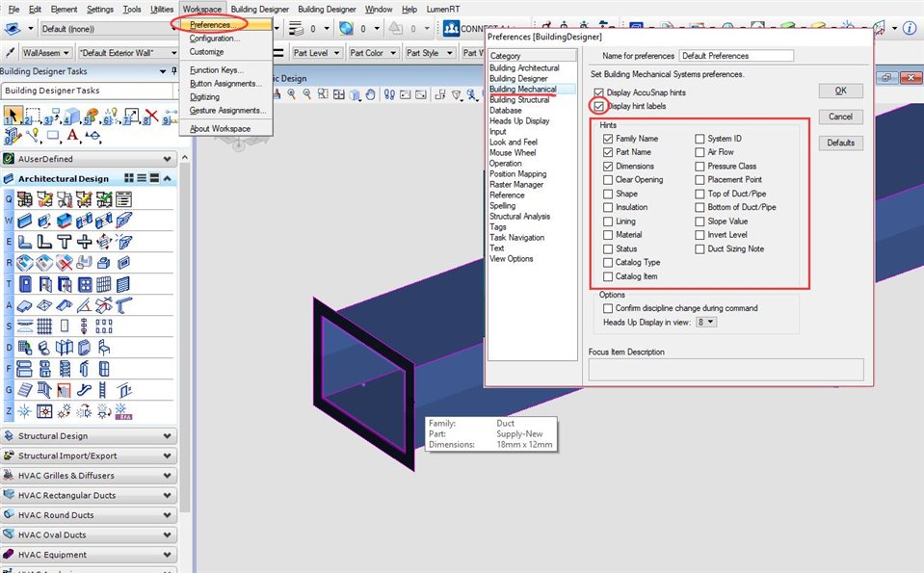The width and height of the screenshot is (924, 573).
Task: Select the plus-shaped tool in row E
Action: [x=84, y=242]
